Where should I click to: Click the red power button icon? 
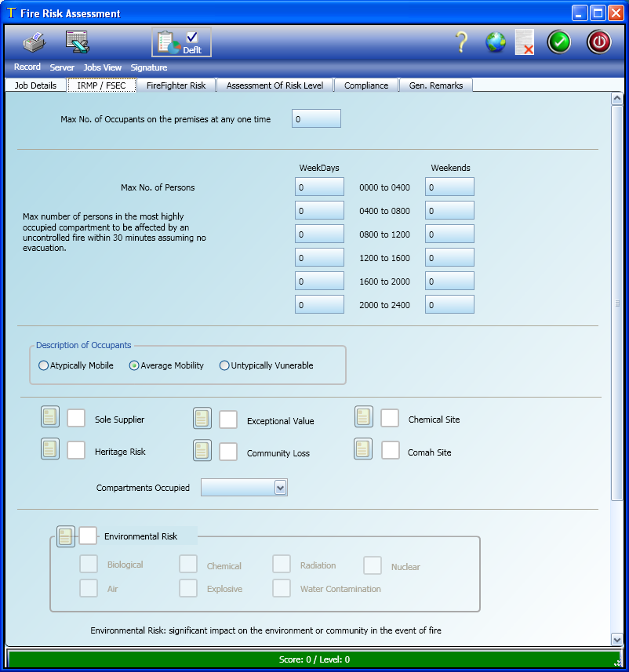tap(599, 42)
